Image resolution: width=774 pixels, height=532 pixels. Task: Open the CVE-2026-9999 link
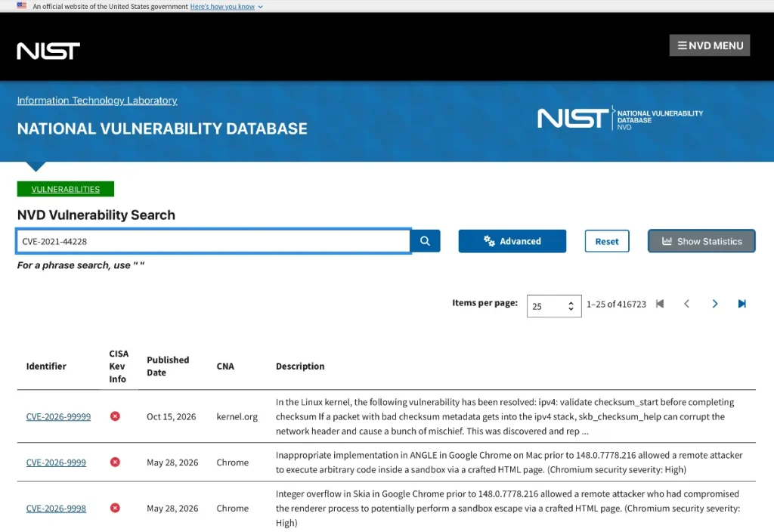[x=56, y=462]
